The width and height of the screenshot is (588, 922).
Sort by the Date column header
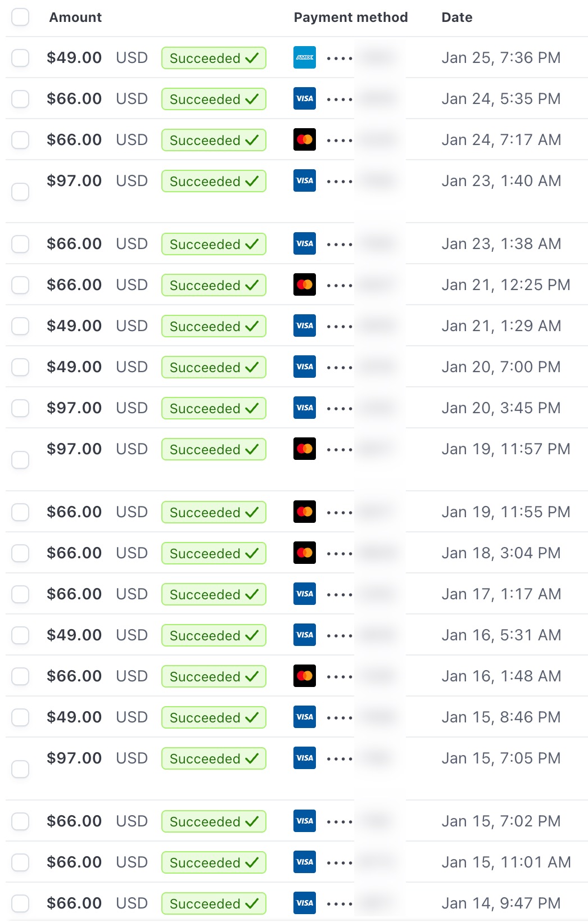point(456,17)
